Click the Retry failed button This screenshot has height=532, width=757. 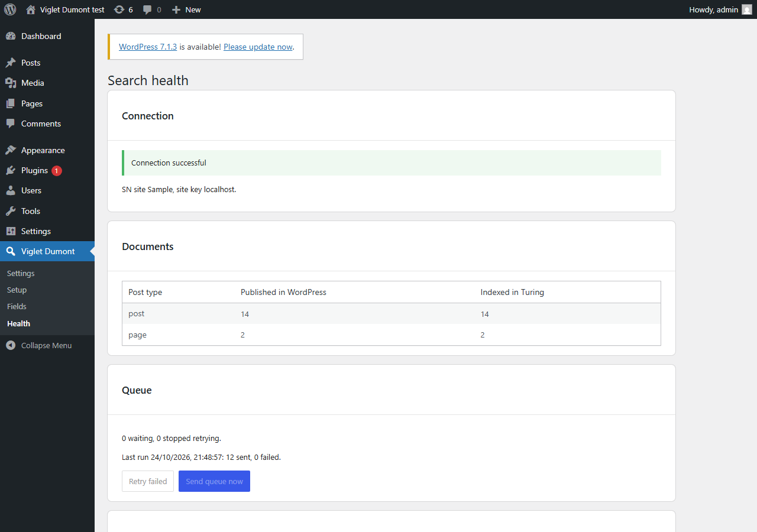[x=148, y=481]
